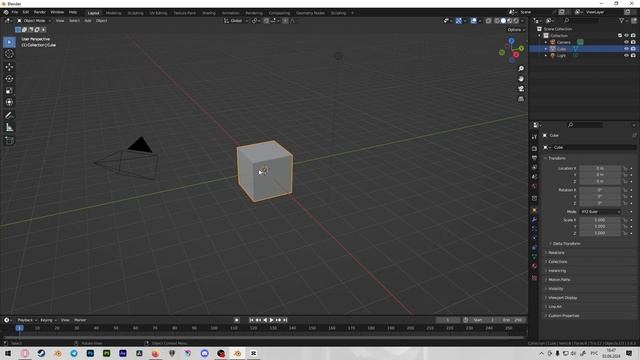
Task: Select the Add Cube tool
Action: 9,140
